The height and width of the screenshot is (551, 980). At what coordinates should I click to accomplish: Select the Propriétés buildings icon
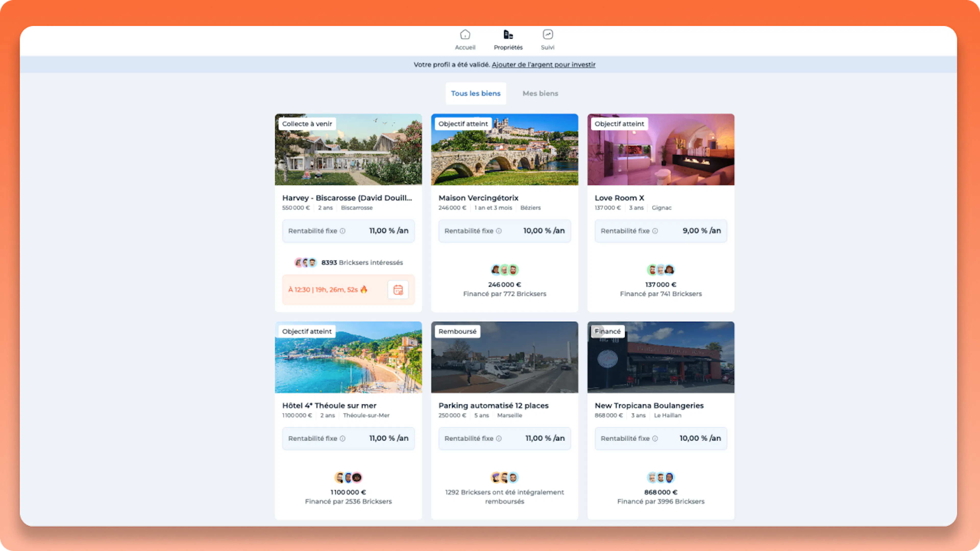point(508,35)
